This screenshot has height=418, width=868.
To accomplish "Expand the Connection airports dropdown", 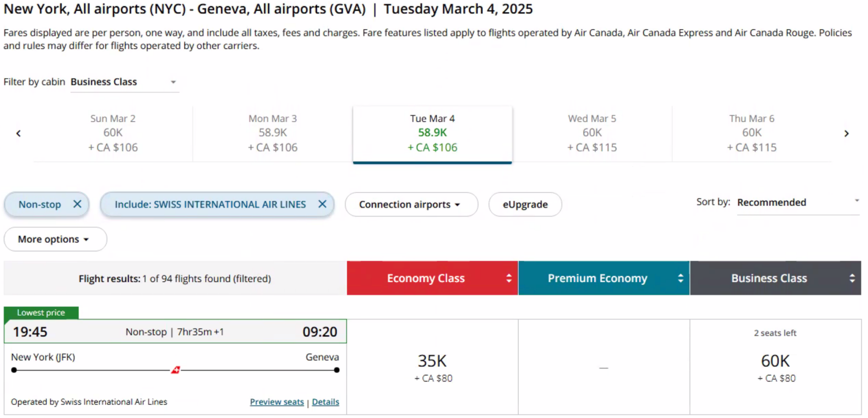I will 410,204.
